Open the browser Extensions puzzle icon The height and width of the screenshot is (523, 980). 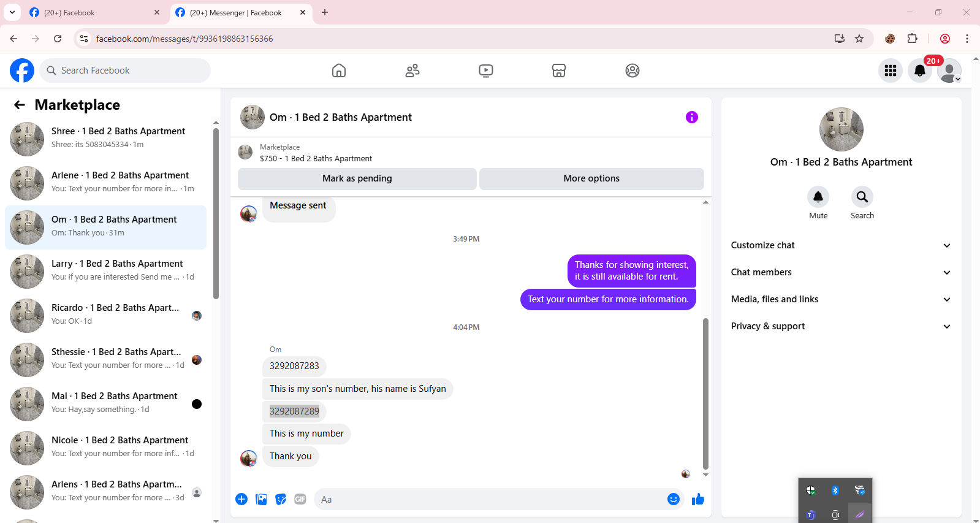click(x=913, y=39)
